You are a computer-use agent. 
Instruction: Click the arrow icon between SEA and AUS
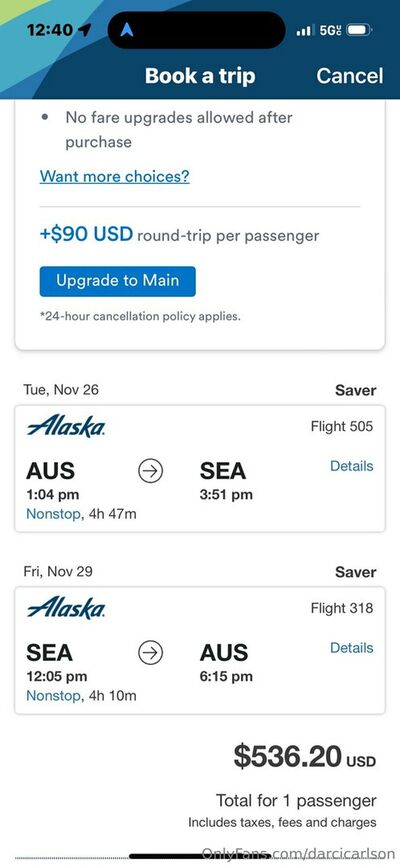pos(150,653)
